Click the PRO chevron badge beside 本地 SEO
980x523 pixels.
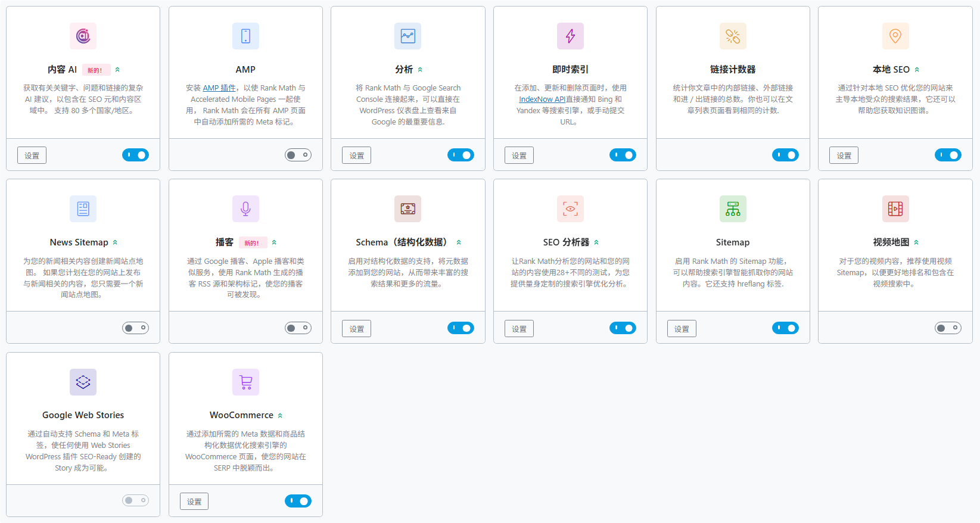coord(917,70)
